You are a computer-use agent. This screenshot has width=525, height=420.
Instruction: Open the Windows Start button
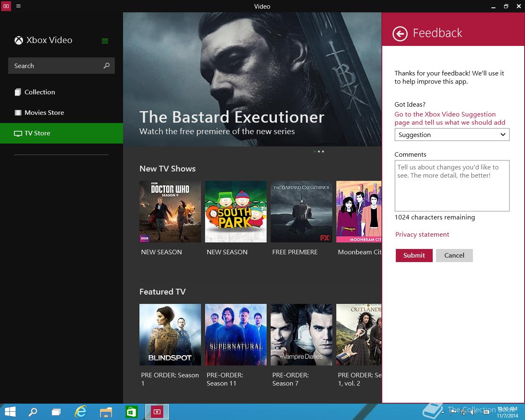10,412
